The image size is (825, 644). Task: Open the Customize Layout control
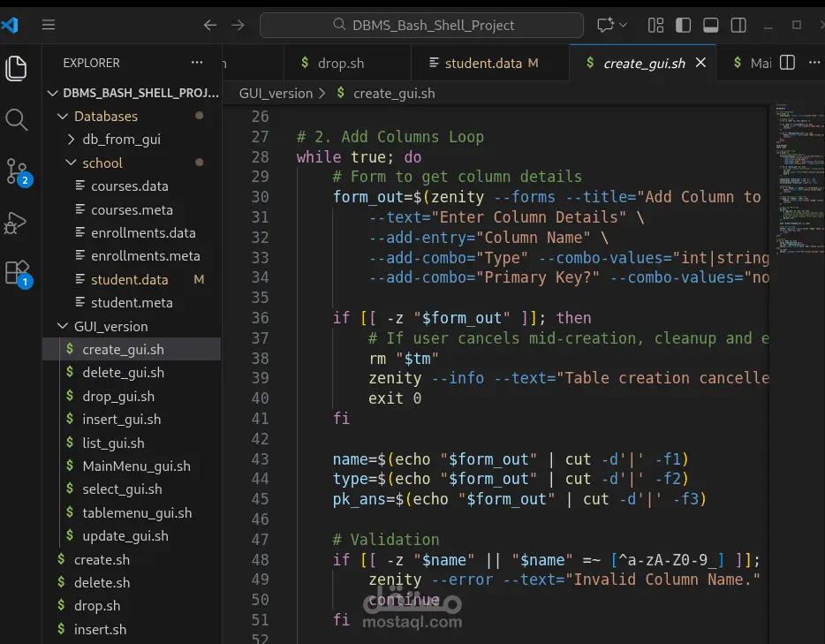click(655, 25)
